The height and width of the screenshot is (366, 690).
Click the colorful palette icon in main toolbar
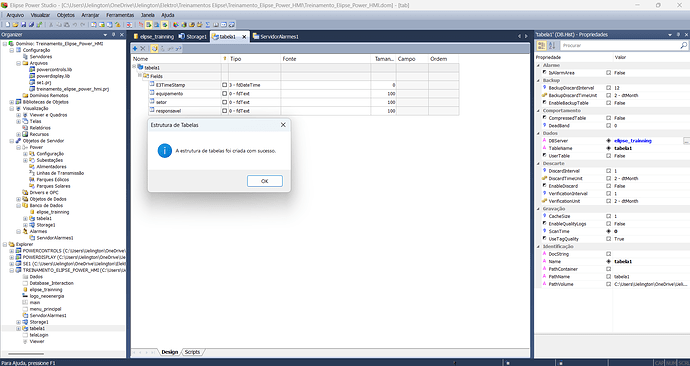point(176,25)
